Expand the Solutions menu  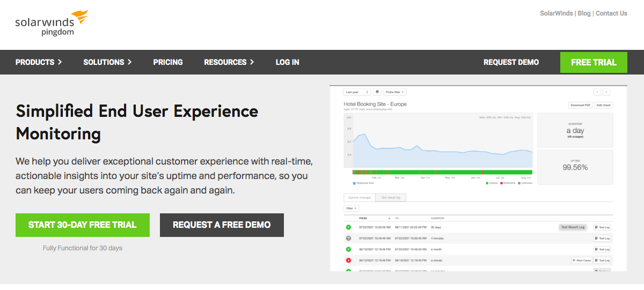[107, 62]
